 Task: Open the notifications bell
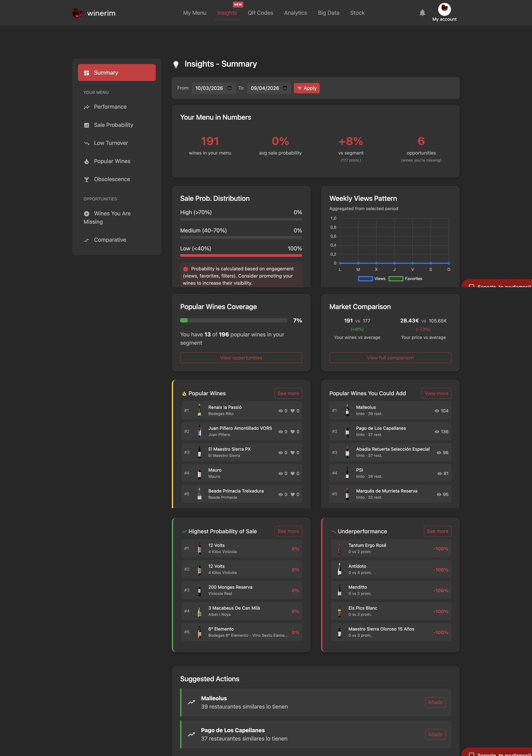[x=422, y=13]
